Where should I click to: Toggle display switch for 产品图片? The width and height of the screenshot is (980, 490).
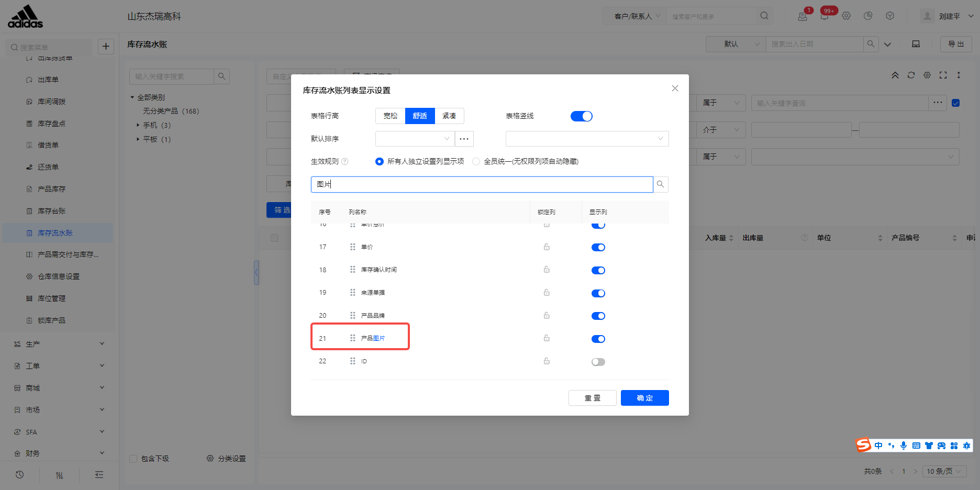[x=598, y=339]
